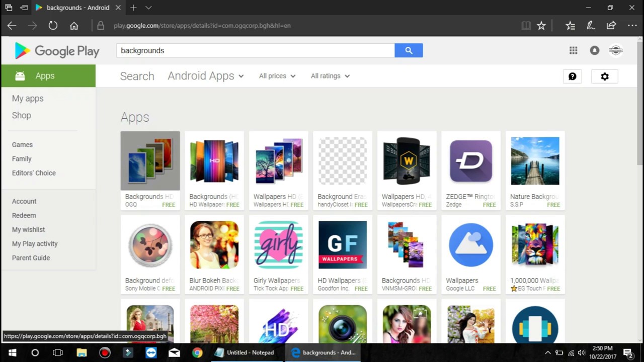Open the Play Store settings gear
Viewport: 644px width, 362px height.
point(605,76)
